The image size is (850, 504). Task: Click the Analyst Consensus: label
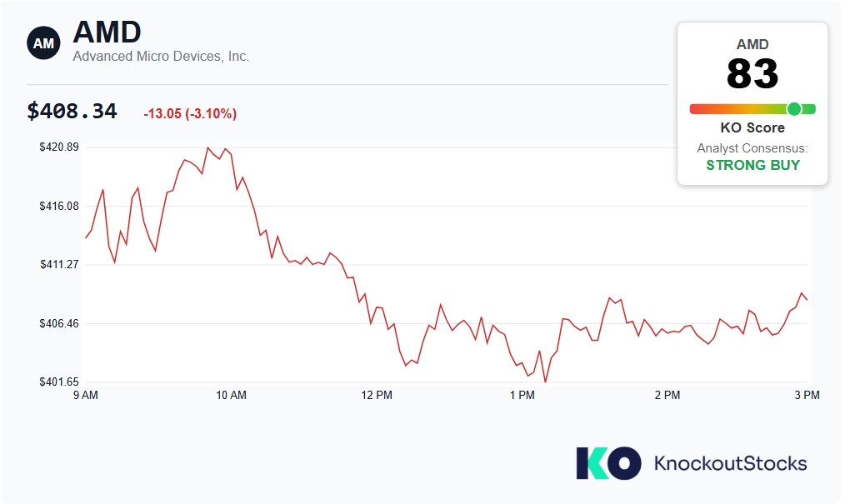coord(752,148)
